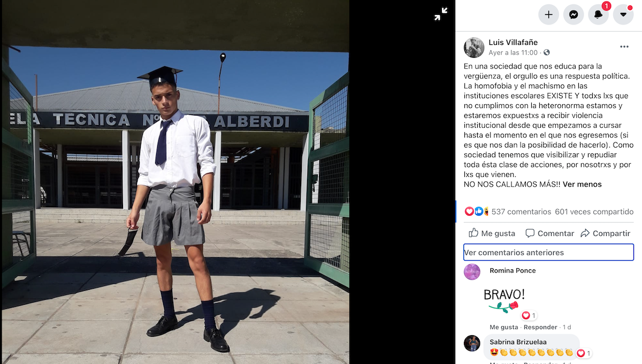Collapse post text with Ver menos
Image resolution: width=642 pixels, height=364 pixels.
[582, 184]
